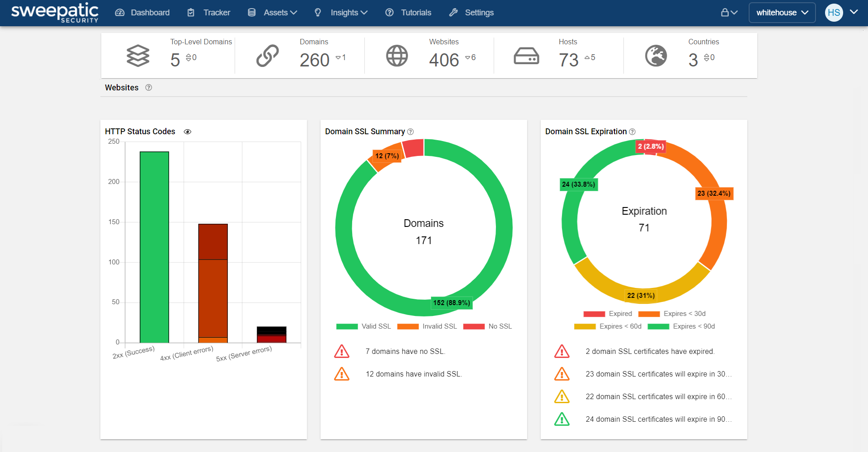Open help icon next to Websites heading

pos(149,88)
